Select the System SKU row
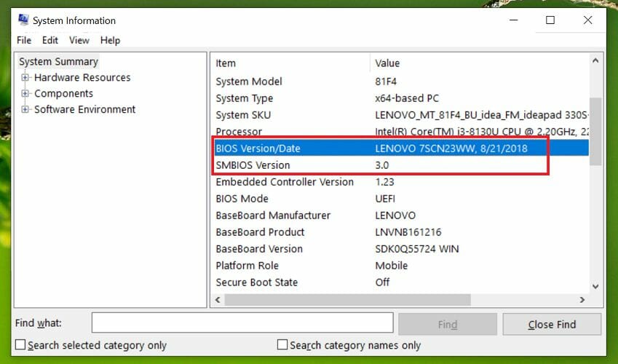Image resolution: width=618 pixels, height=364 pixels. [x=400, y=115]
